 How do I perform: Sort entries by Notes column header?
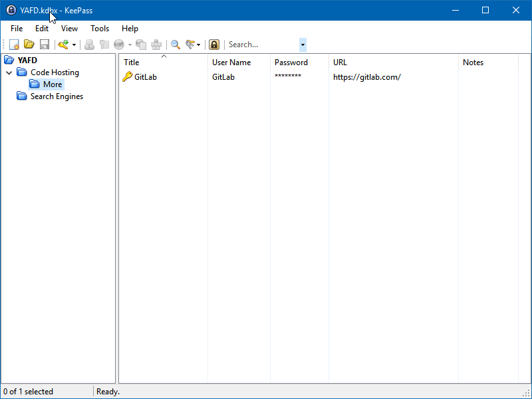point(488,63)
